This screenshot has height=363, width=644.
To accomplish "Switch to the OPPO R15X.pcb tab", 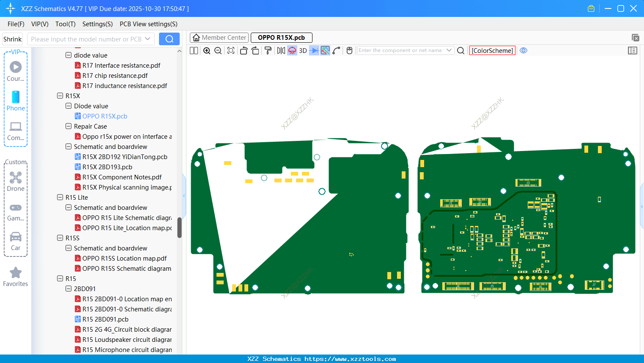I will pos(282,38).
